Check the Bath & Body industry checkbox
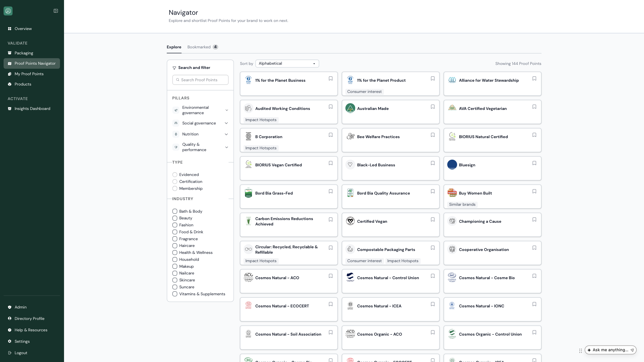644x362 pixels. (x=175, y=211)
